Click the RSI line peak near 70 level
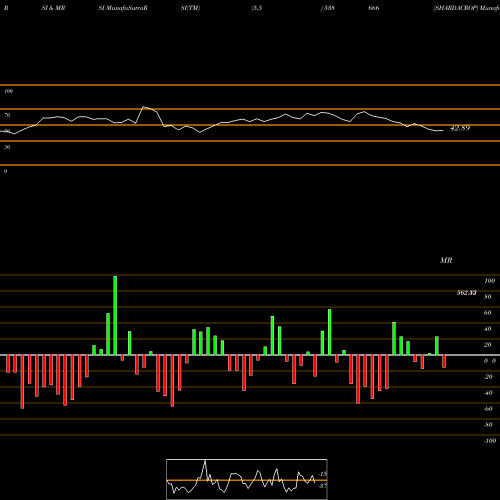 (144, 107)
